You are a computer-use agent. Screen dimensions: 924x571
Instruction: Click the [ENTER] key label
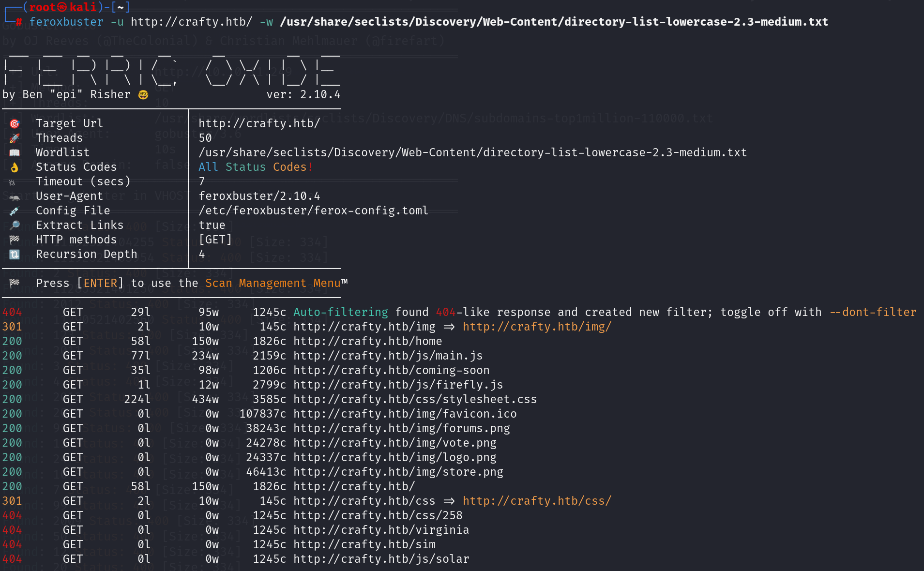(100, 283)
